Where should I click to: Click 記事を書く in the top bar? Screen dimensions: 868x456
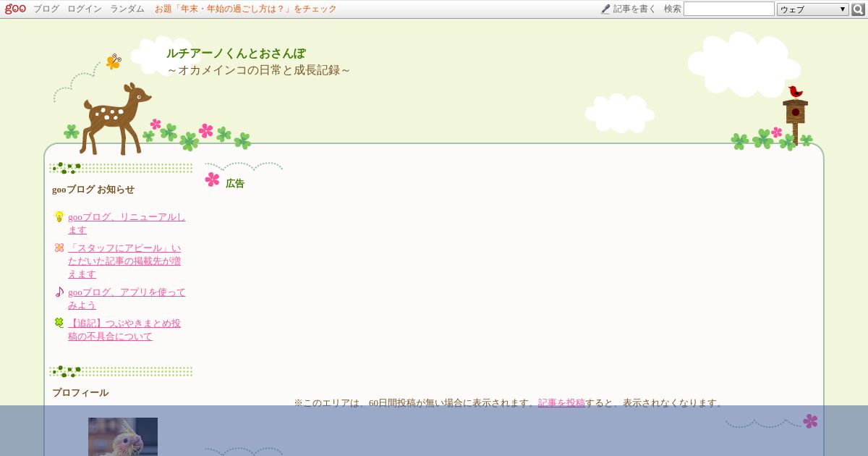click(x=634, y=9)
